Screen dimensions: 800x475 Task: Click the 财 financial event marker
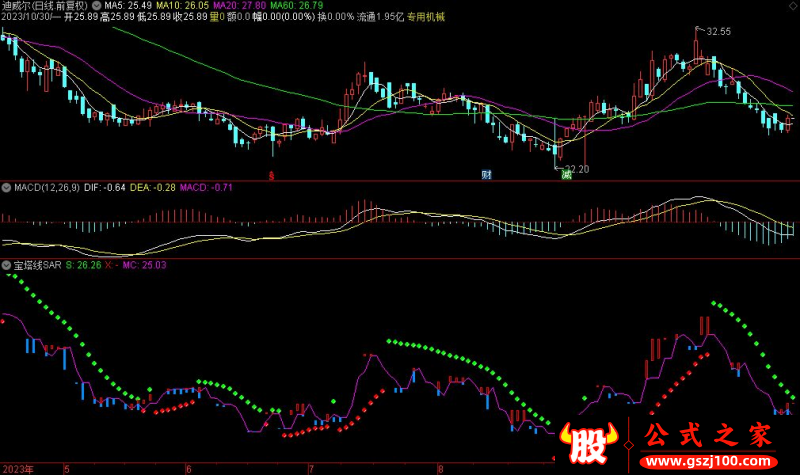[x=487, y=174]
